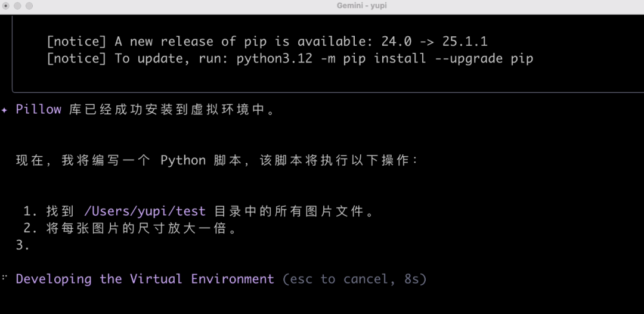
Task: Click the first [notice] tag
Action: (76, 42)
